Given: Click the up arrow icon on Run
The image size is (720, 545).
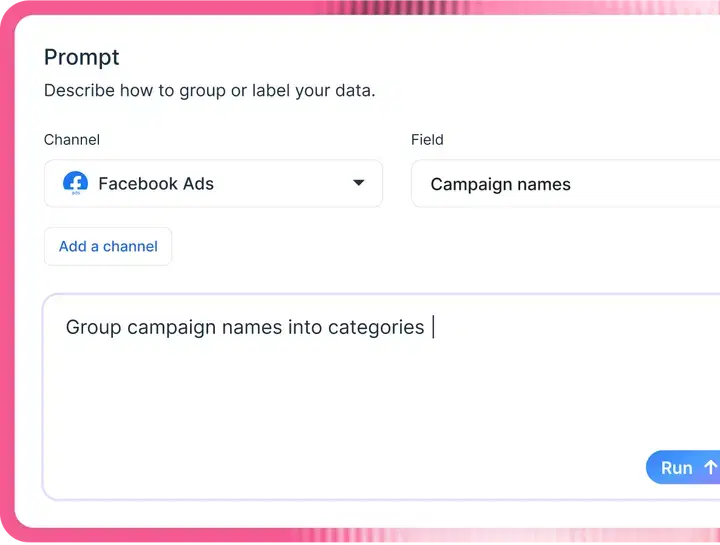Looking at the screenshot, I should (x=710, y=467).
